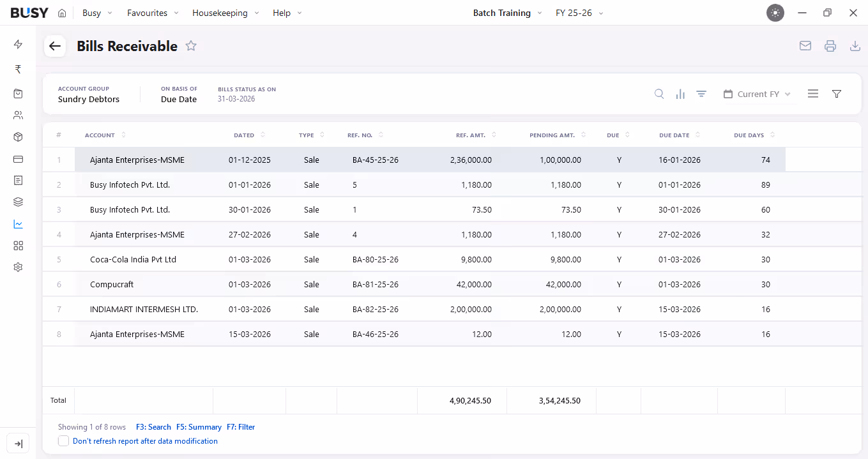This screenshot has height=459, width=868.
Task: Click total pending amount 3,54,245.50
Action: coord(560,401)
